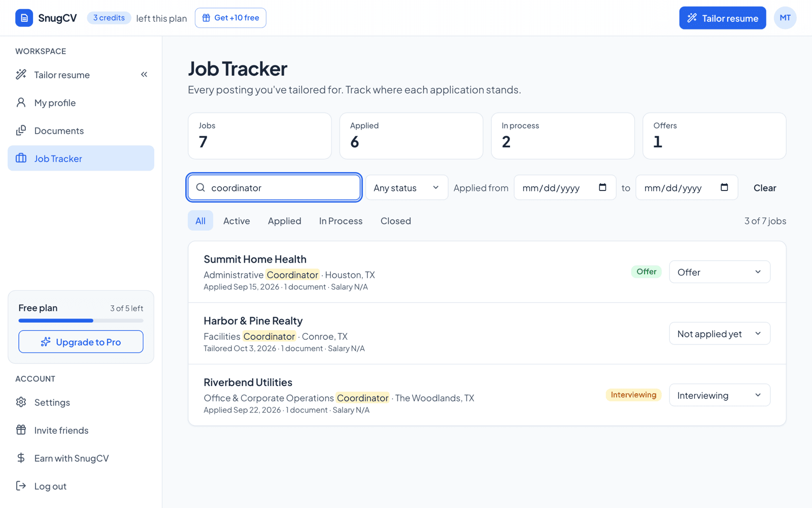Screen dimensions: 812x508
Task: Open Invite friends gift item
Action: 81,430
